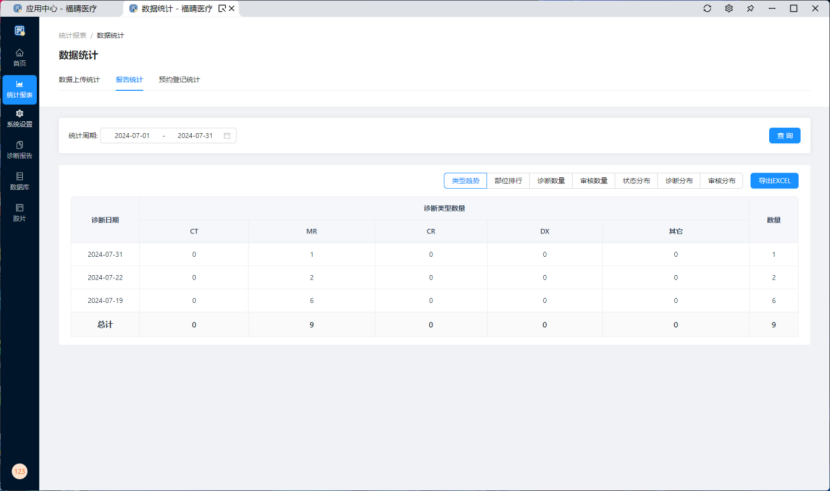The width and height of the screenshot is (830, 491).
Task: Select the 部位排行 view option
Action: (x=508, y=181)
